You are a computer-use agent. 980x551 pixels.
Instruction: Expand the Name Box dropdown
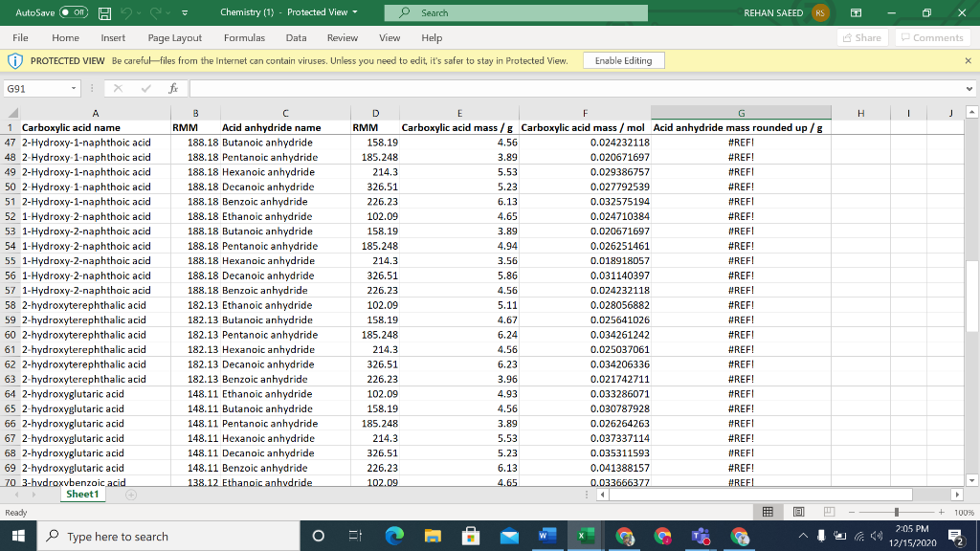pos(74,88)
